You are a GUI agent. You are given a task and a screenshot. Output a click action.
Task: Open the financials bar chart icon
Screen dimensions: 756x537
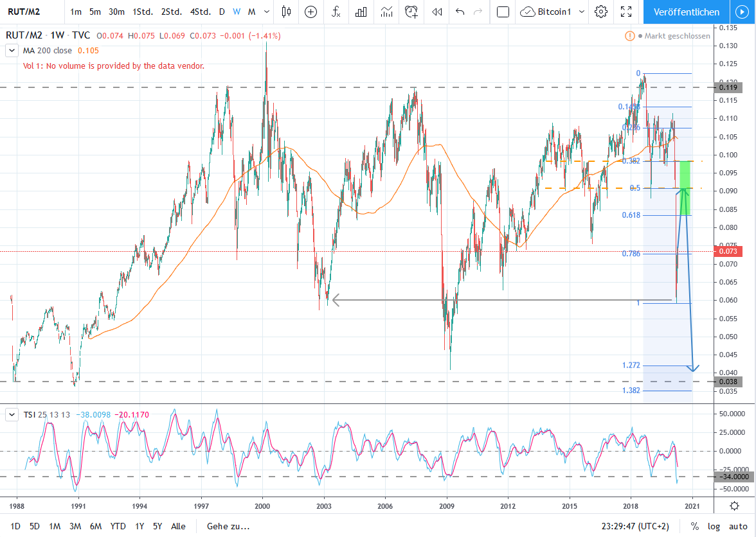(361, 12)
